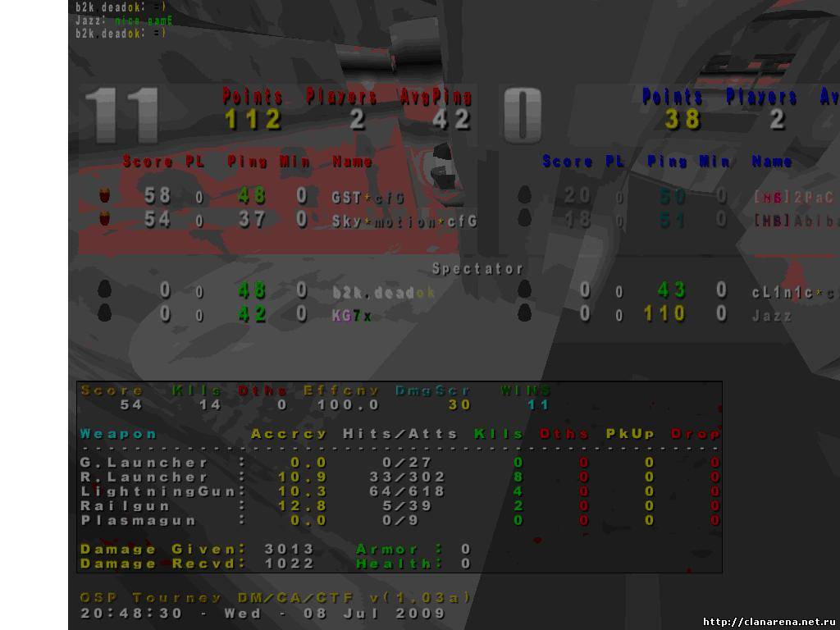Image resolution: width=840 pixels, height=630 pixels.
Task: Open the clanarena.net.ru link
Action: point(769,621)
